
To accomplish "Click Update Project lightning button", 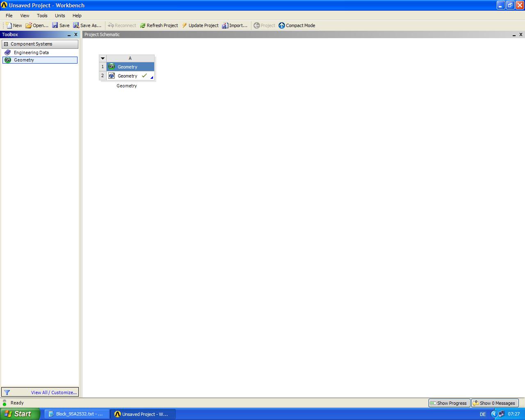I will coord(200,25).
